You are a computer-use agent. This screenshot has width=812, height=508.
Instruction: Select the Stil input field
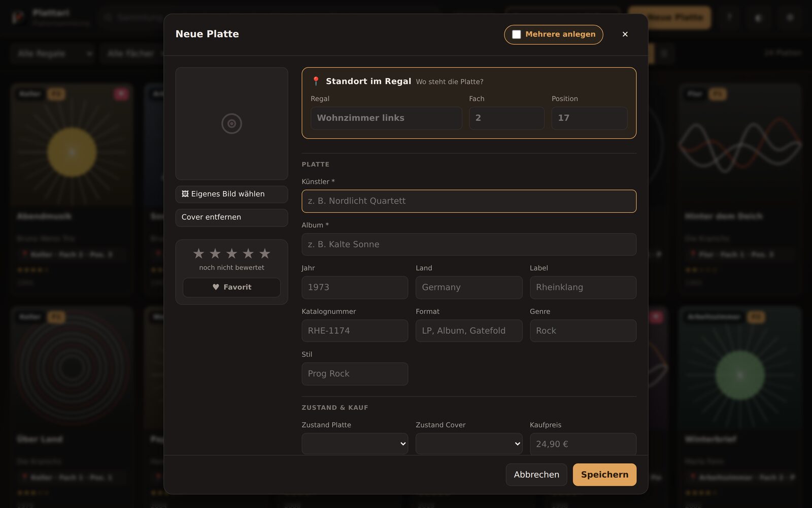coord(355,374)
